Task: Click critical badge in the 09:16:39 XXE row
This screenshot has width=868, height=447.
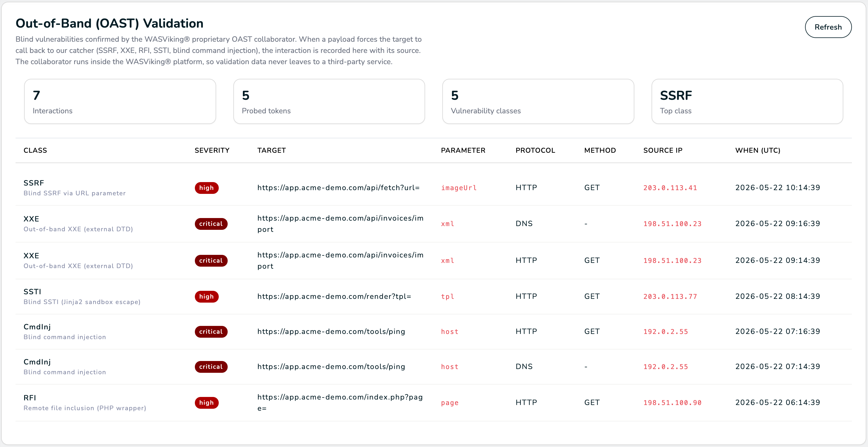Action: 211,224
